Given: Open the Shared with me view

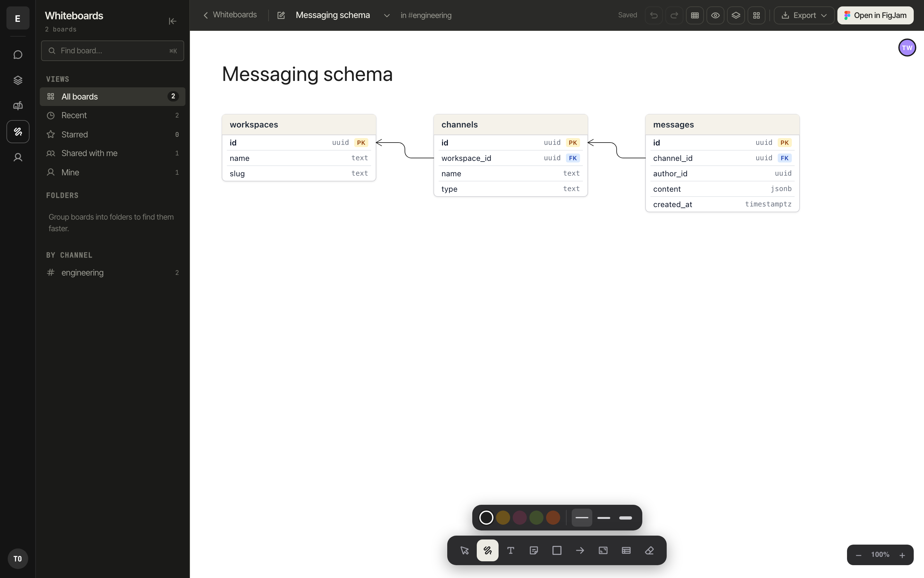Looking at the screenshot, I should pos(112,153).
